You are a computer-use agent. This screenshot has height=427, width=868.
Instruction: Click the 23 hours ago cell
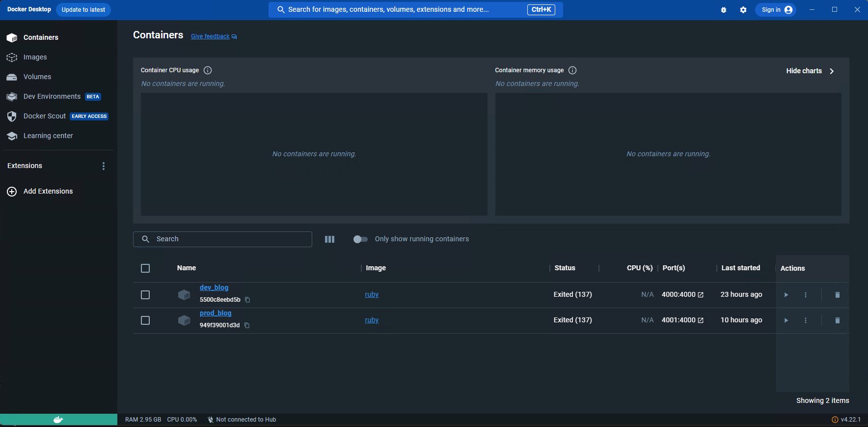coord(741,294)
